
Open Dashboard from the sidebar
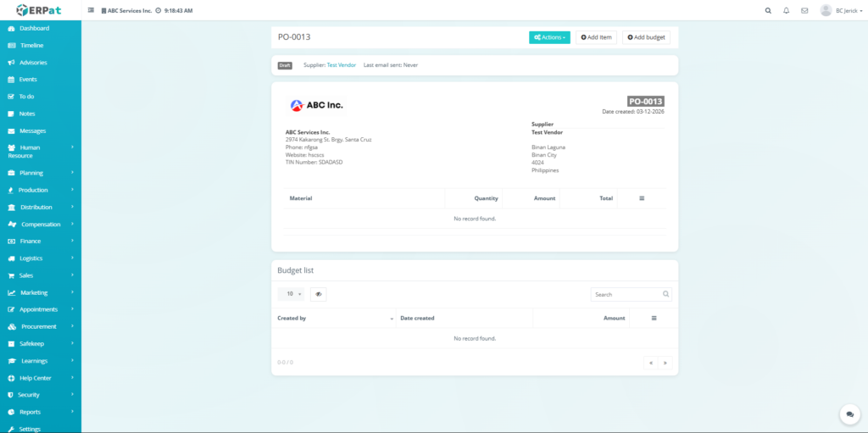point(34,28)
